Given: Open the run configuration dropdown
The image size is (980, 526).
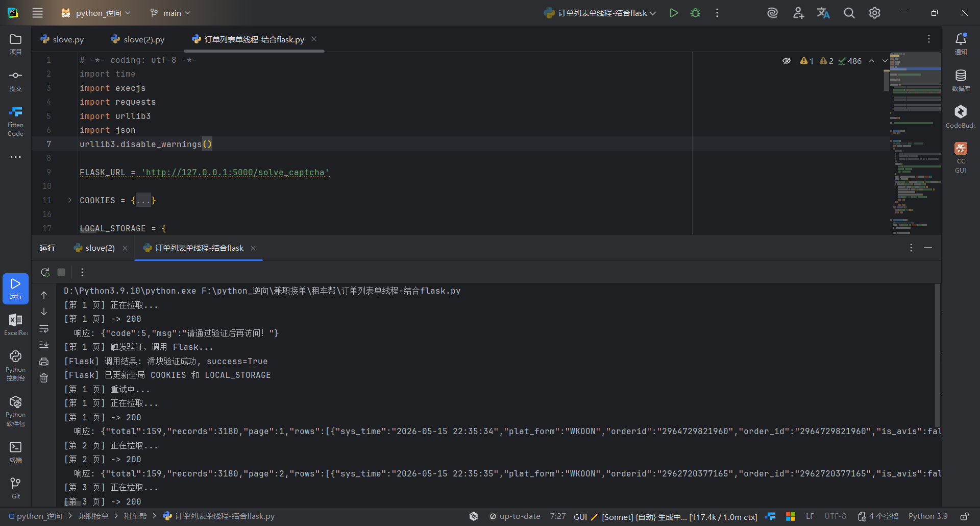Looking at the screenshot, I should pos(600,13).
